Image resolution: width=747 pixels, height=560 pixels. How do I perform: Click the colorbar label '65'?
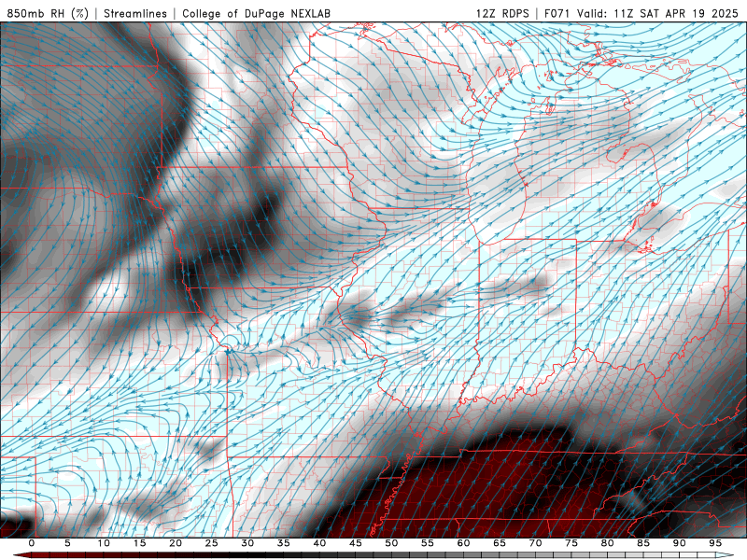coord(500,543)
